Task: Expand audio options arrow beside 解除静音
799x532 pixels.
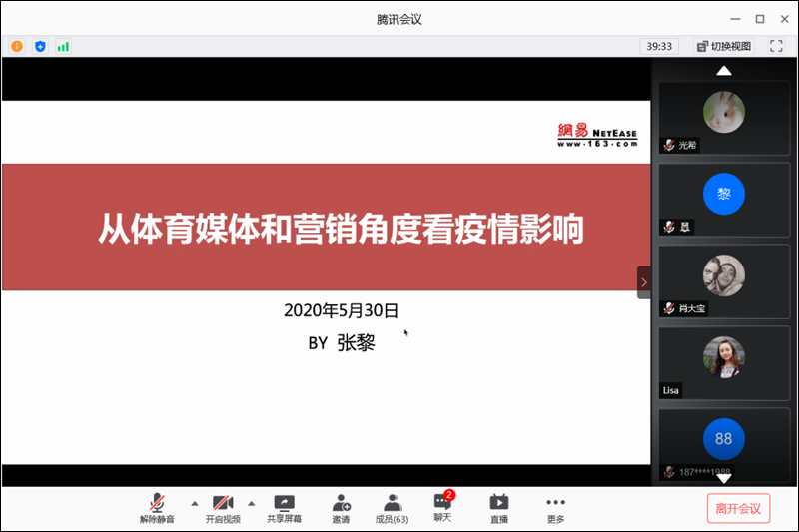Action: [x=194, y=503]
